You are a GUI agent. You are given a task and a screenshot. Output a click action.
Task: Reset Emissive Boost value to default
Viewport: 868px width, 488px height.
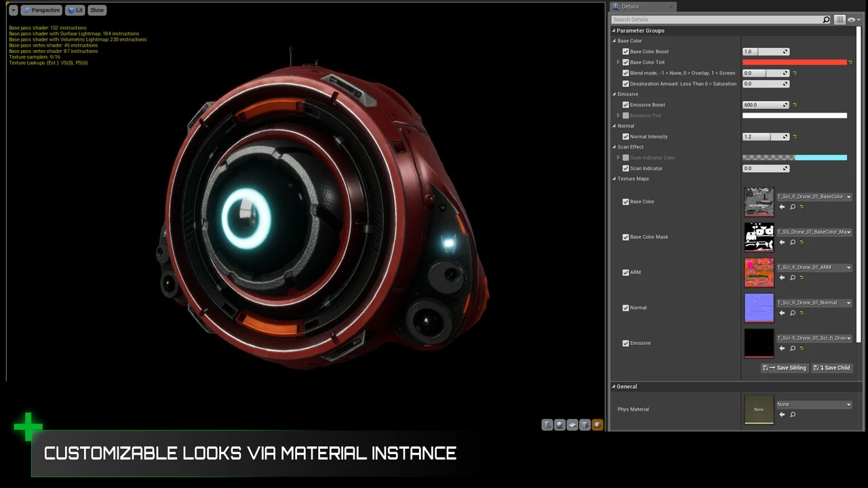point(795,105)
